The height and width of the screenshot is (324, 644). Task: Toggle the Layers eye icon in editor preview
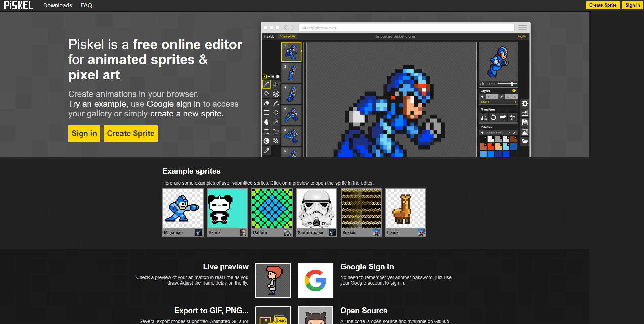[514, 91]
